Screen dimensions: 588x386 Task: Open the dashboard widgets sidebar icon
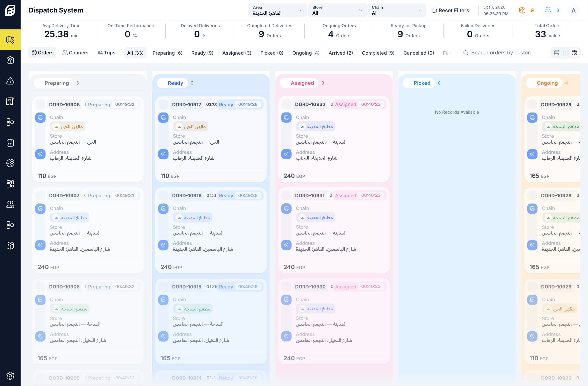(x=10, y=184)
